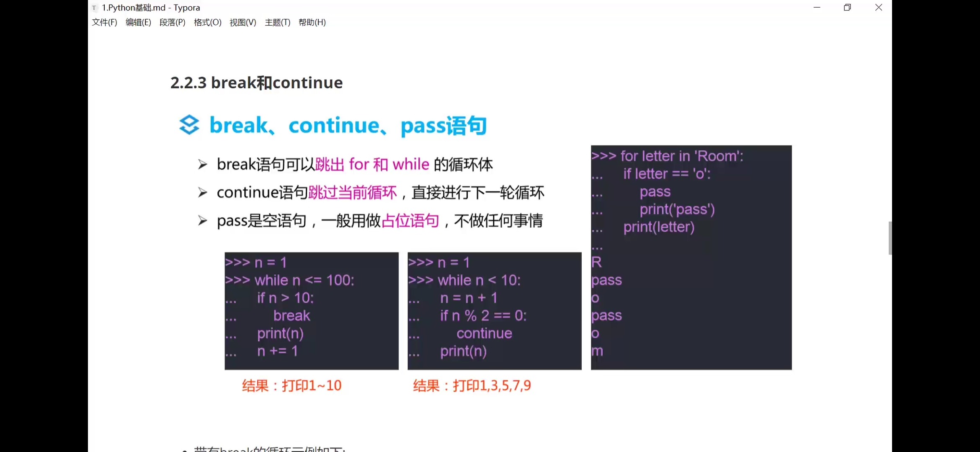Click the break while-loop code image

311,311
